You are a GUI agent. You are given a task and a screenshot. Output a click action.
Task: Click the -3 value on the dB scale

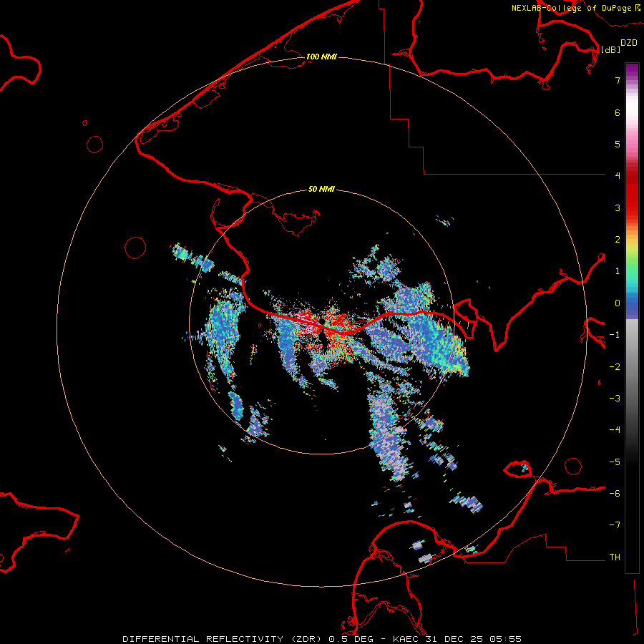(x=615, y=399)
